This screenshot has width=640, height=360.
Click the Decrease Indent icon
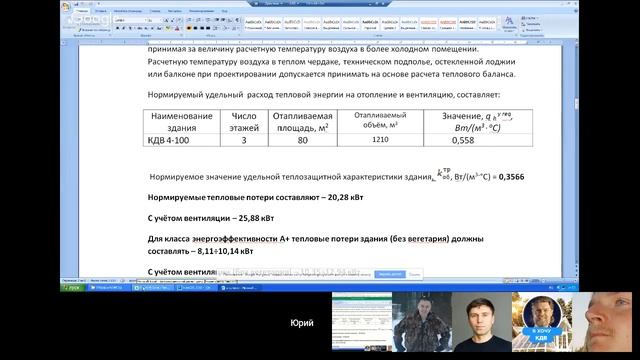217,20
